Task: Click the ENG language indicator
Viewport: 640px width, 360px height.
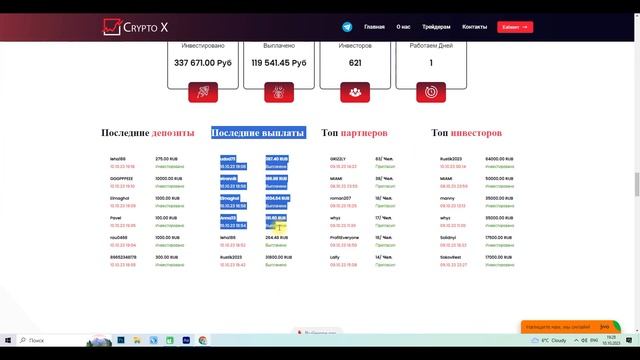Action: (594, 340)
